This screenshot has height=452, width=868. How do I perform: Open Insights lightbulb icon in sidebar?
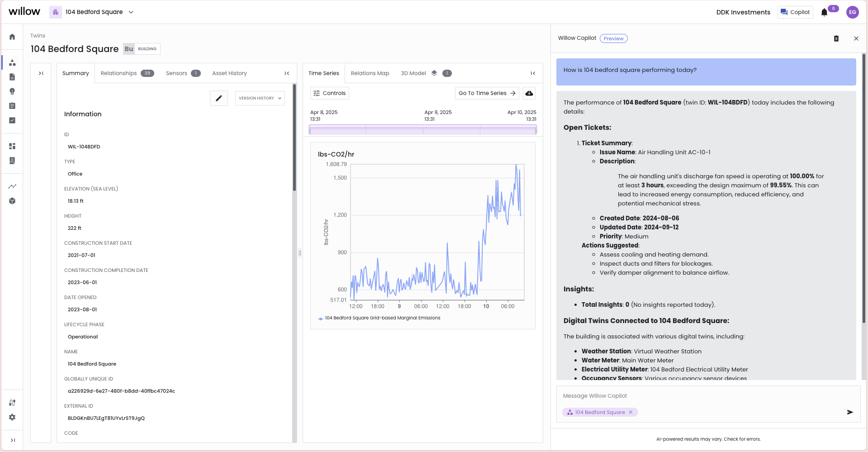coord(12,91)
